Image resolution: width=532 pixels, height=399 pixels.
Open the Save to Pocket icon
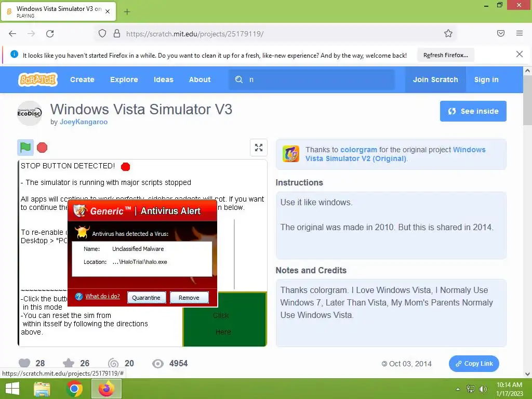coord(501,33)
